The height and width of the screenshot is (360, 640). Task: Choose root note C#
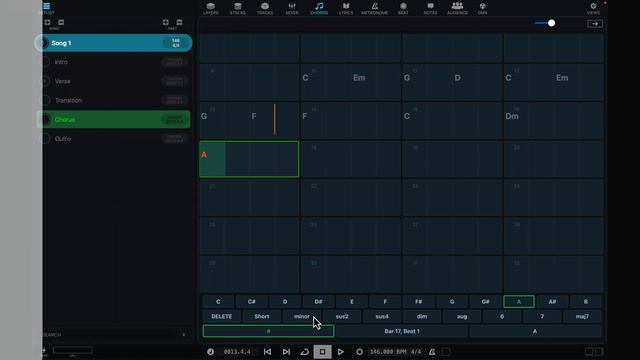[251, 302]
